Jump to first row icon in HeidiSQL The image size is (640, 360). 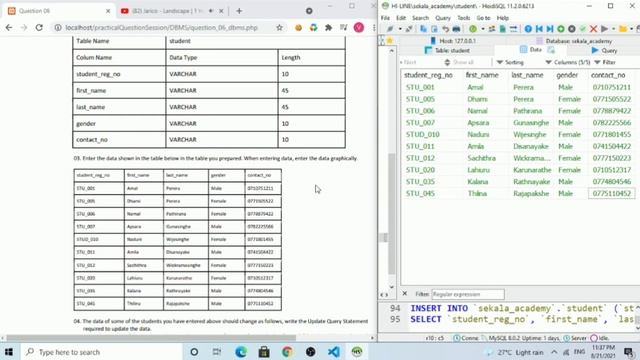coord(539,29)
